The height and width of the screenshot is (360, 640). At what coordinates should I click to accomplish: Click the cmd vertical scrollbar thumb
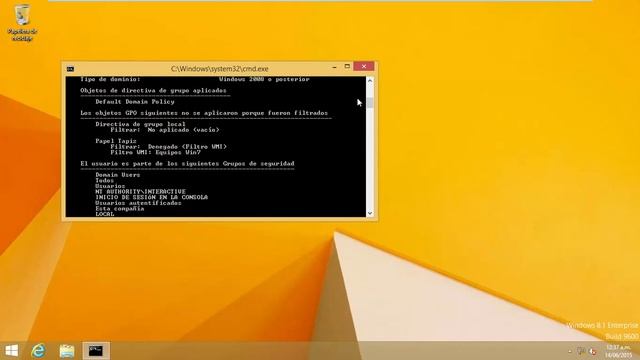pos(370,103)
